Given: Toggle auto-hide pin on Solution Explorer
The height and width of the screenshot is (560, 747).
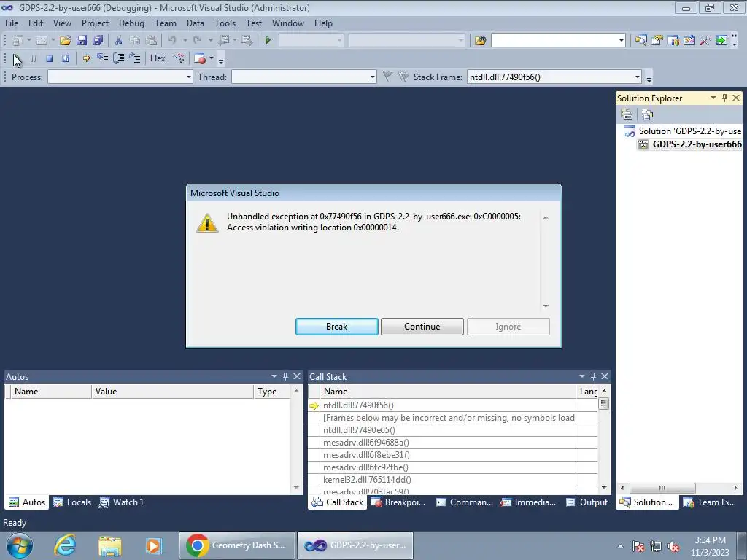Looking at the screenshot, I should [x=724, y=98].
